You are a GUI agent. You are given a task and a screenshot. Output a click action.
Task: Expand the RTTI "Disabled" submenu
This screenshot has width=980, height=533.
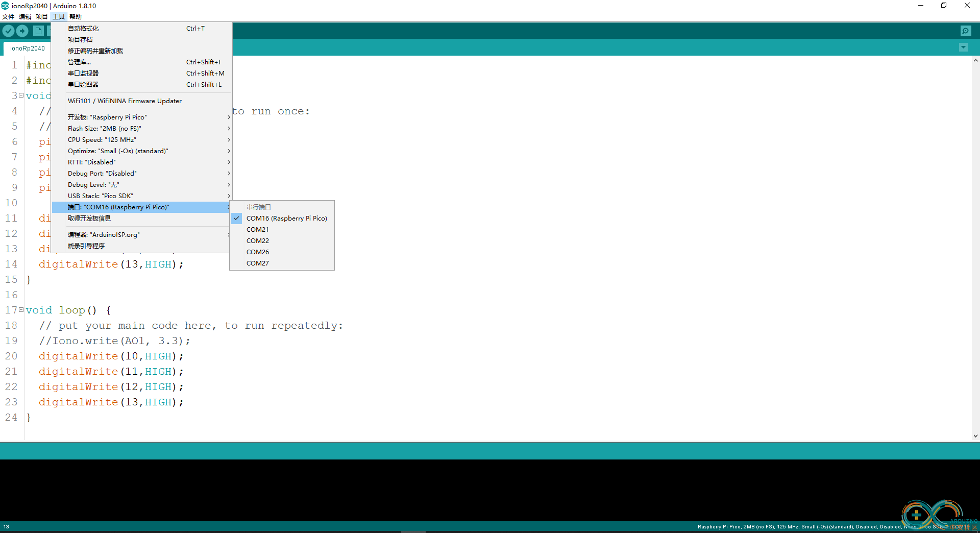pyautogui.click(x=142, y=162)
